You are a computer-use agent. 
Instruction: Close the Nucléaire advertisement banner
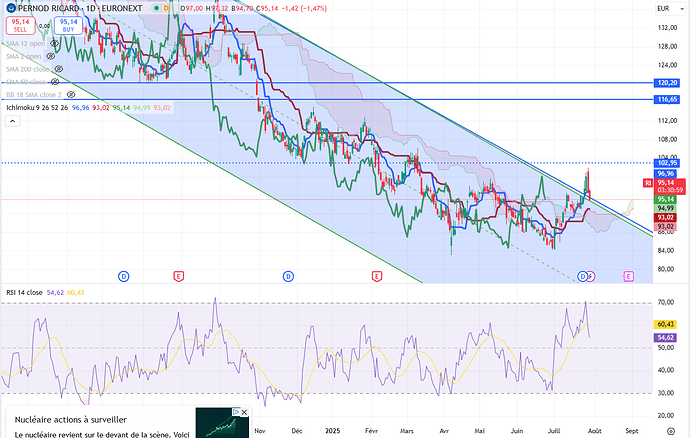pyautogui.click(x=243, y=411)
